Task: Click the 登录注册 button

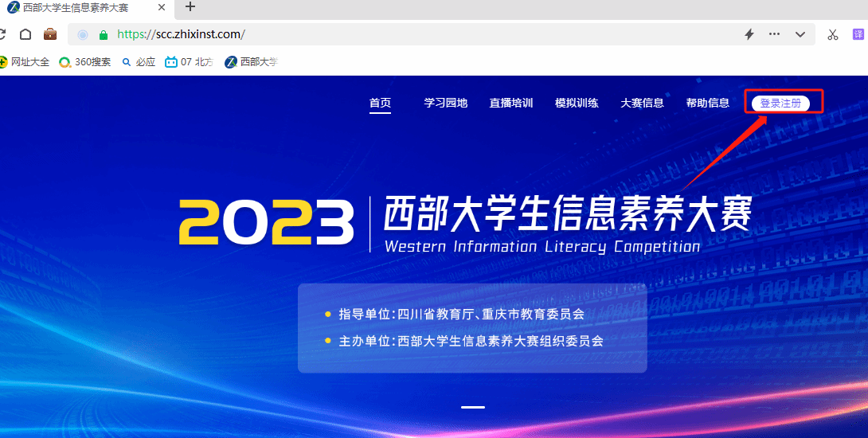Action: coord(780,104)
